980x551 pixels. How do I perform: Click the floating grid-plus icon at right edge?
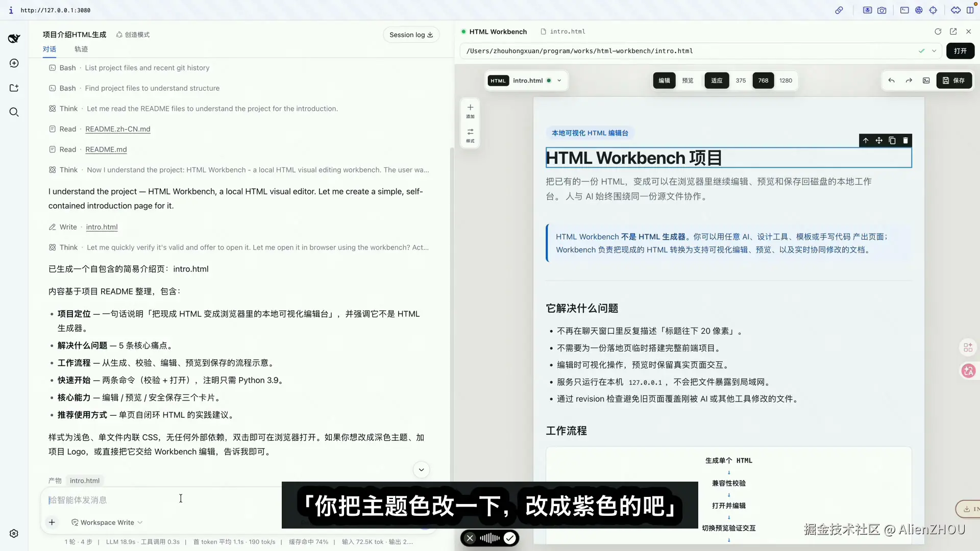pyautogui.click(x=968, y=347)
